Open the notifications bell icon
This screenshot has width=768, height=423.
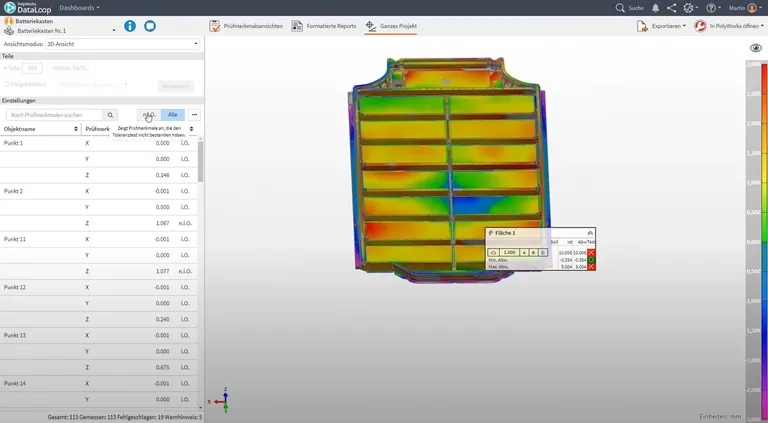click(x=655, y=8)
